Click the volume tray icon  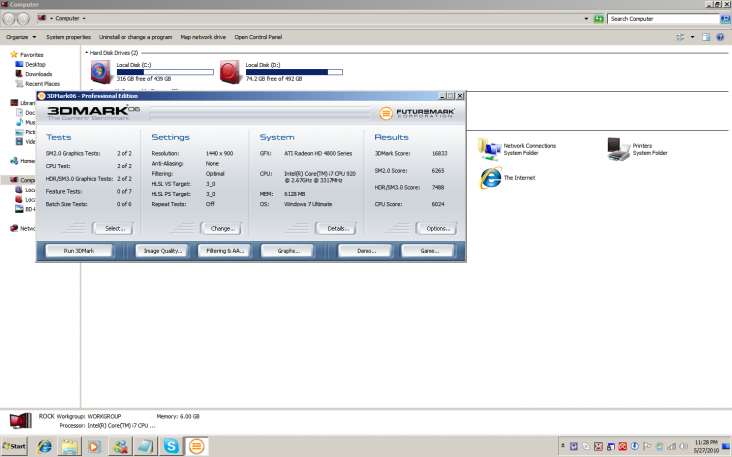point(684,447)
